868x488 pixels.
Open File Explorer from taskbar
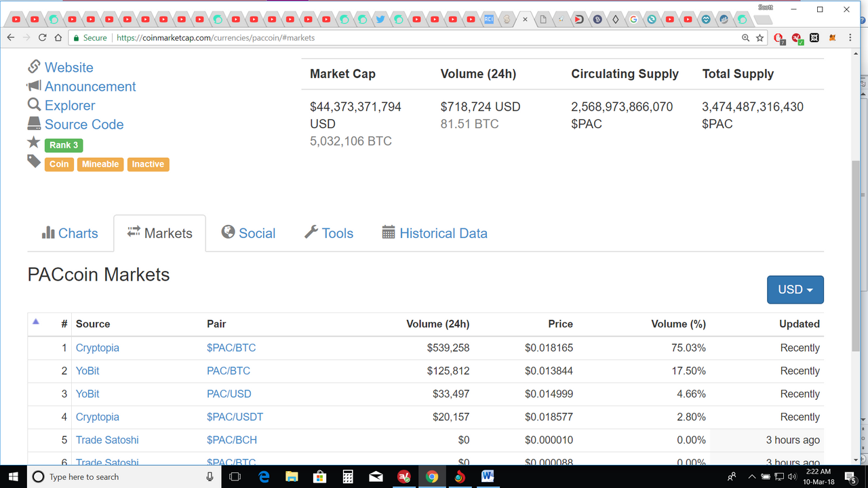click(x=292, y=476)
